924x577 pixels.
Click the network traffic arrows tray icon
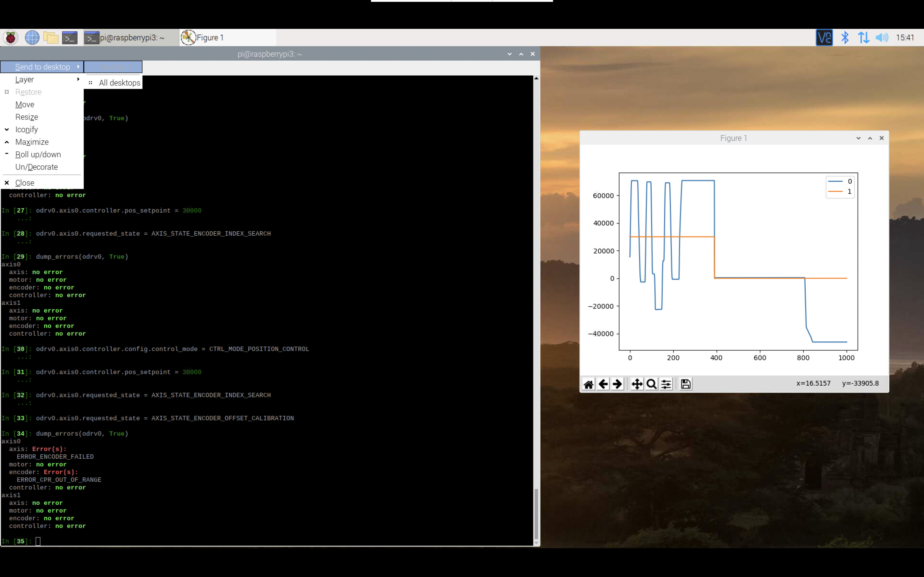click(x=864, y=37)
